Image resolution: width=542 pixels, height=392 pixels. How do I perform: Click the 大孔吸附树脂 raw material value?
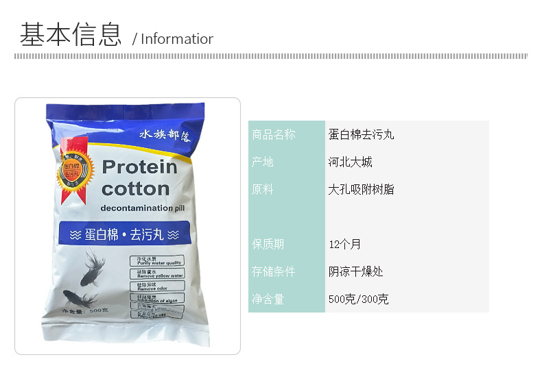coord(361,189)
